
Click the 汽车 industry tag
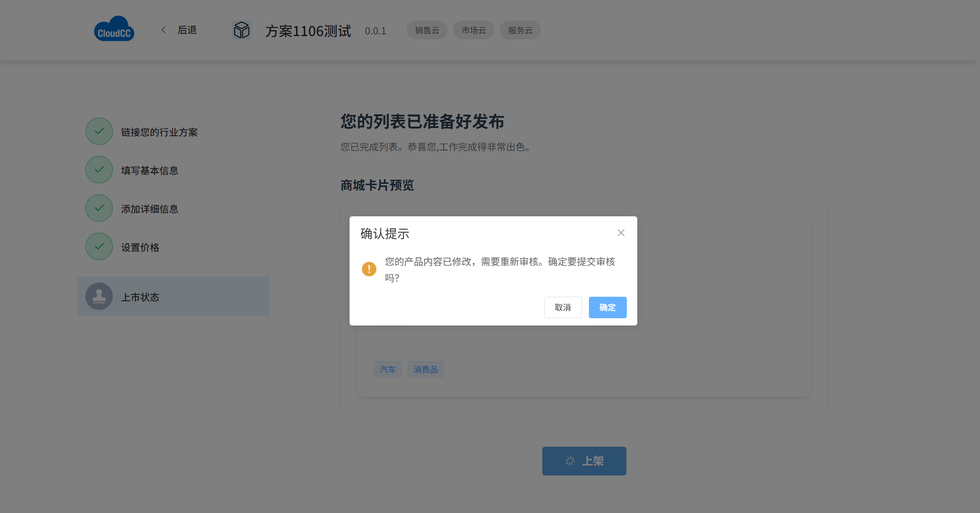coord(387,369)
